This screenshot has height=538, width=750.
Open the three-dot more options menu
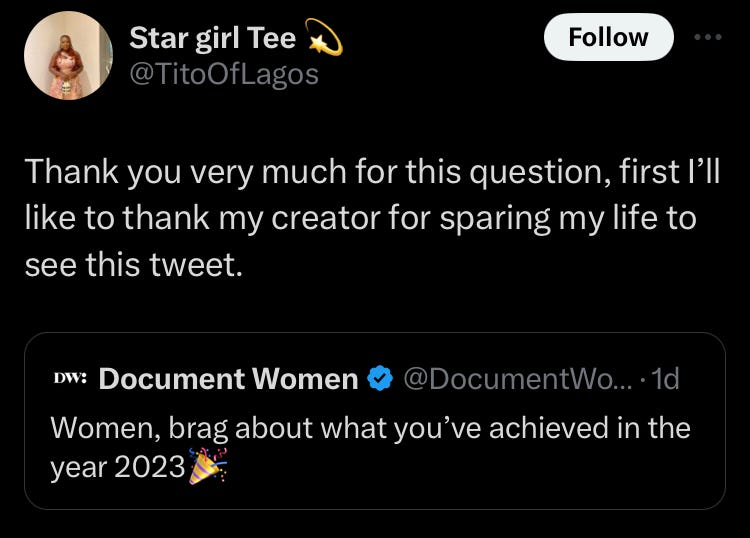click(x=708, y=37)
